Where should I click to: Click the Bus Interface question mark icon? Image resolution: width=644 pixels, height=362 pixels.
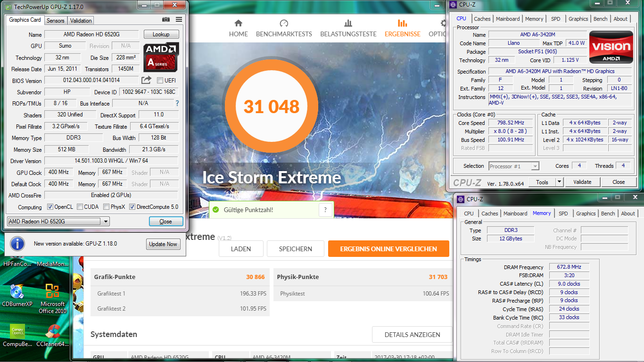[177, 103]
